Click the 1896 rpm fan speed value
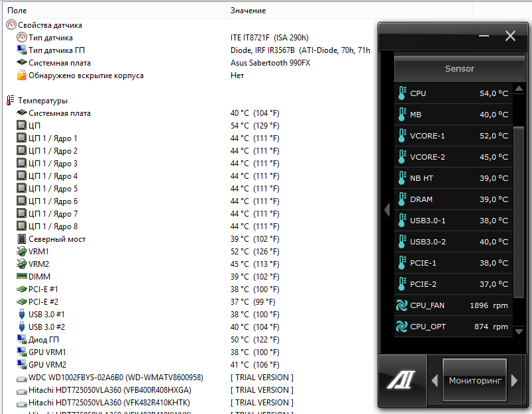Image resolution: width=532 pixels, height=414 pixels. tap(489, 305)
